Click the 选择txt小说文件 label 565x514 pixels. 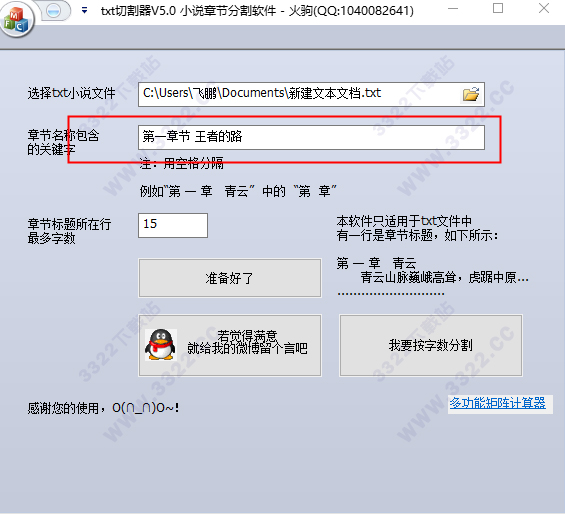pyautogui.click(x=71, y=93)
